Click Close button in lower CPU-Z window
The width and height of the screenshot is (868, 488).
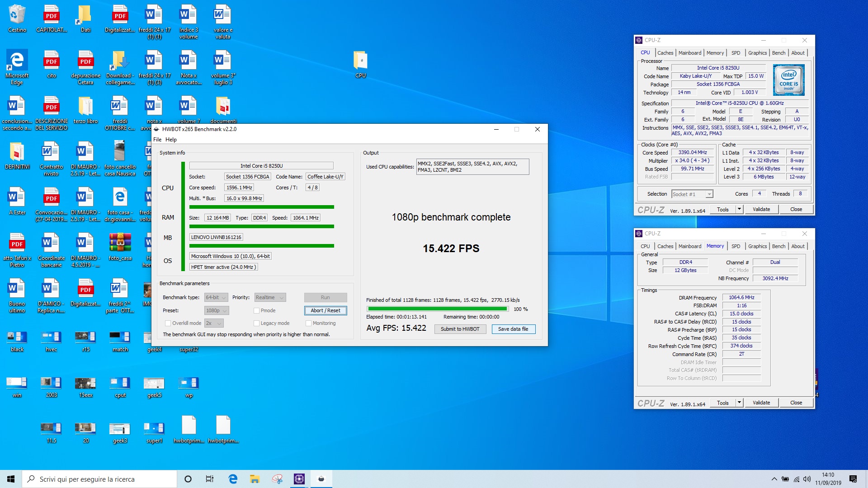pyautogui.click(x=796, y=403)
